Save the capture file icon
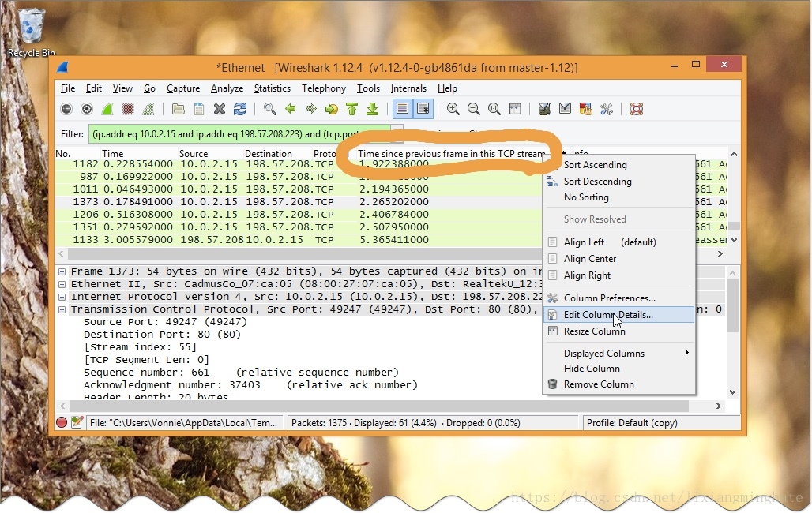Viewport: 812px width, 513px height. pyautogui.click(x=199, y=109)
